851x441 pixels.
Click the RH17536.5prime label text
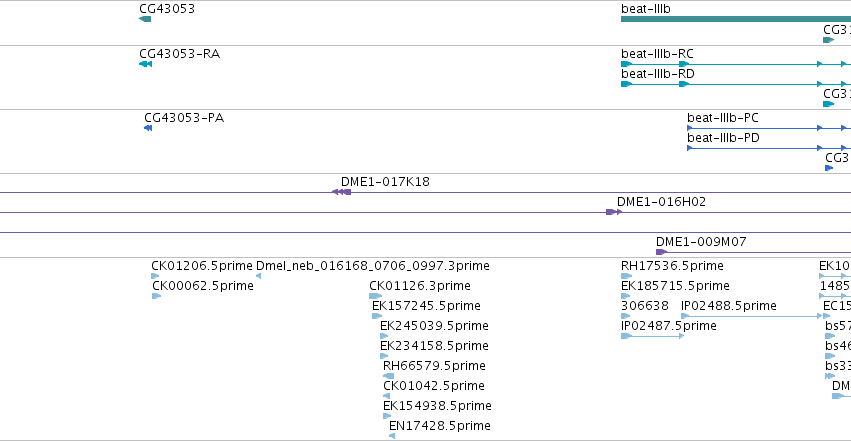tap(672, 266)
